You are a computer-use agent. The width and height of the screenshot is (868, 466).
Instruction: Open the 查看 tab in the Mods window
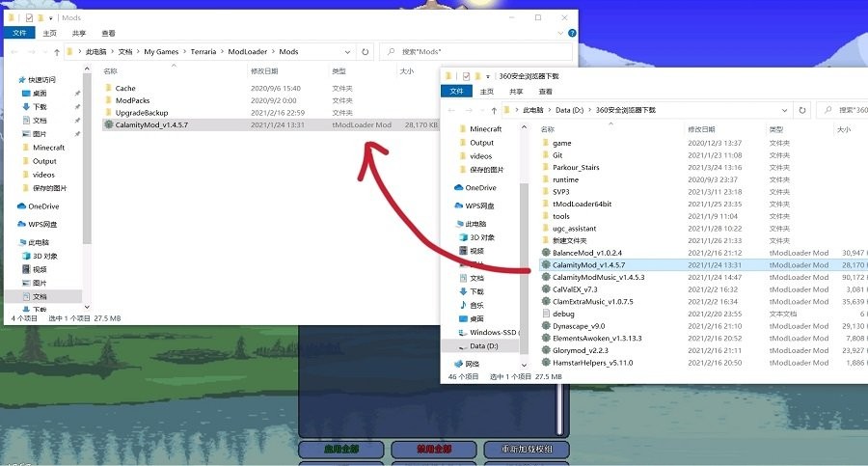click(x=108, y=33)
